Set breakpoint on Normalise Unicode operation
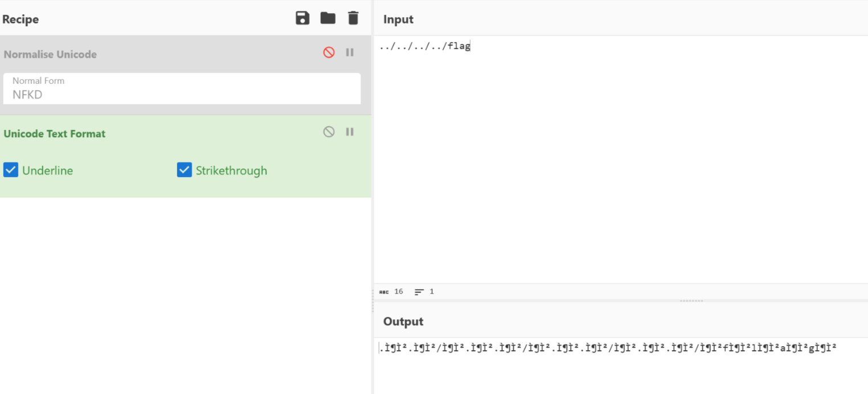Viewport: 868px width, 394px height. click(x=350, y=52)
